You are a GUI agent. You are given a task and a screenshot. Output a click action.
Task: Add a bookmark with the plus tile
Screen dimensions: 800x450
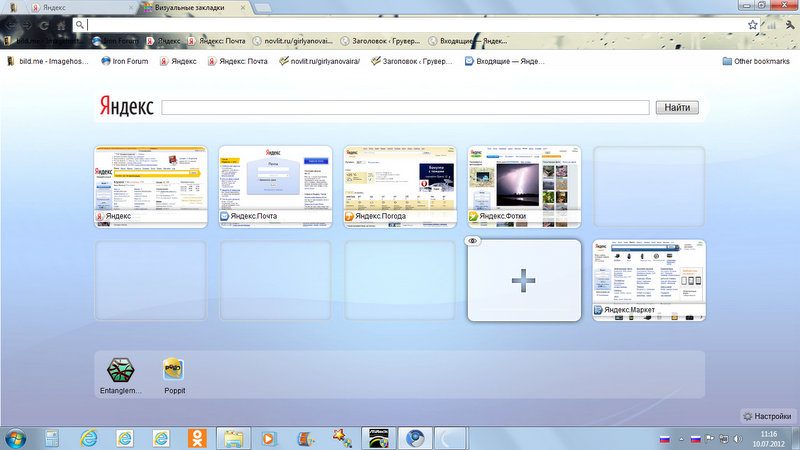point(524,280)
